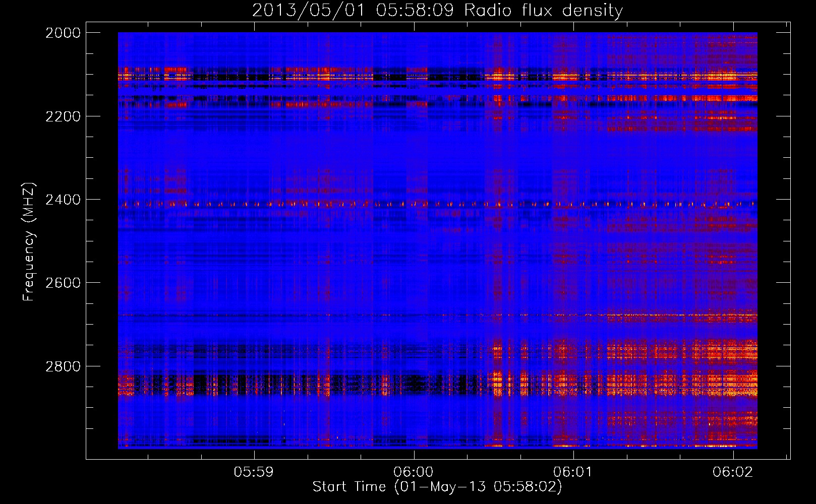Viewport: 816px width, 504px height.
Task: Click the 06:01 time tick label
Action: coord(572,472)
